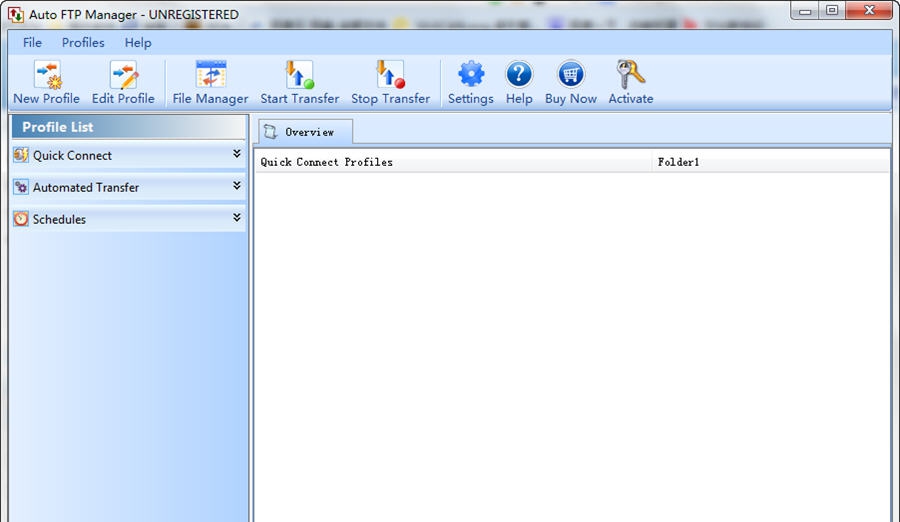Expand the Automated Transfer section chevron

236,185
